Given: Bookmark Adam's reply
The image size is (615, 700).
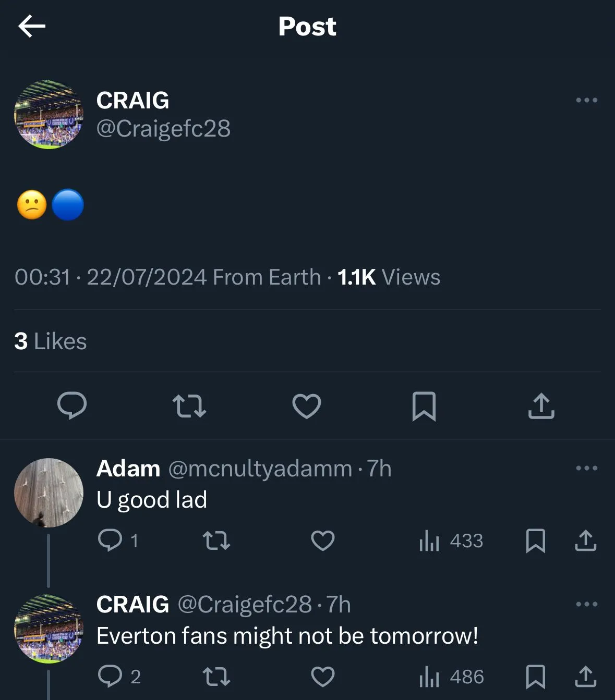Looking at the screenshot, I should point(536,541).
